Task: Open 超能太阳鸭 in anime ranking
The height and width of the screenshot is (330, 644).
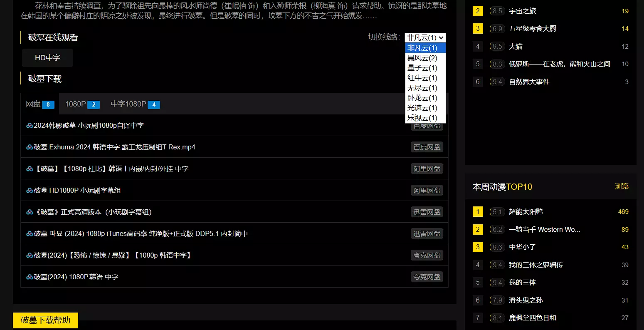Action: tap(526, 212)
